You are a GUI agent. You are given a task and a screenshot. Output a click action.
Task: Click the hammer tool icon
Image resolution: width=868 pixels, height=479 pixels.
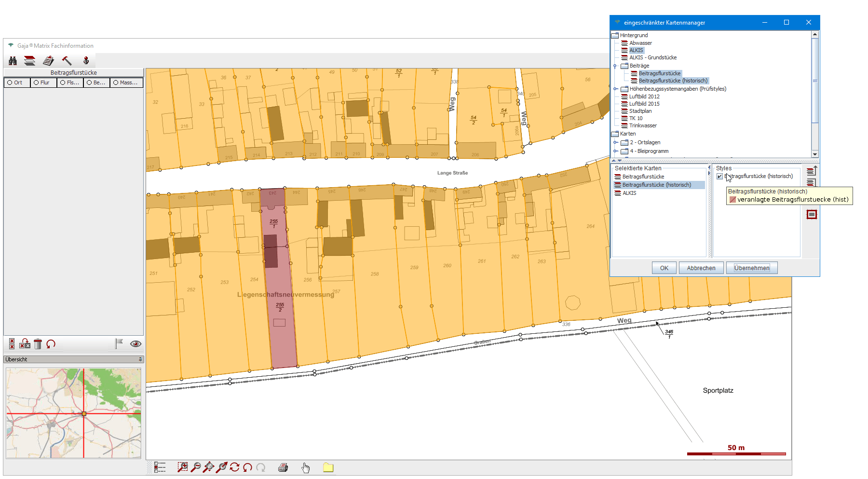tap(67, 61)
